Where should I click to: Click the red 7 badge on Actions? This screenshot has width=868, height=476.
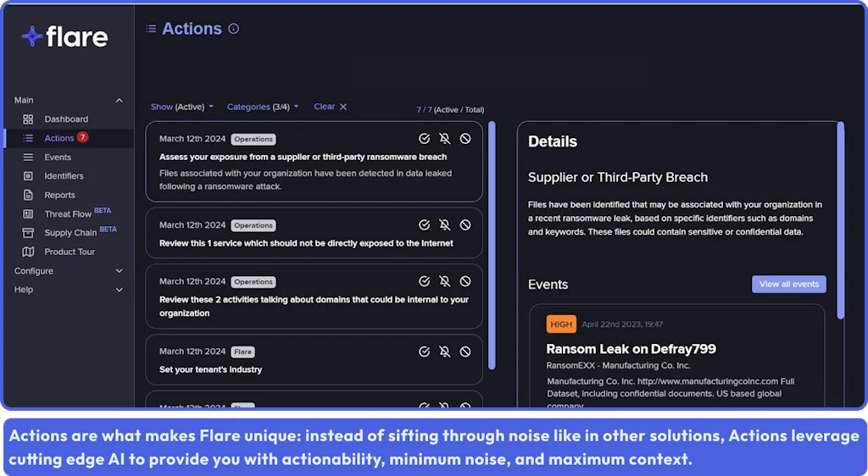(x=82, y=137)
